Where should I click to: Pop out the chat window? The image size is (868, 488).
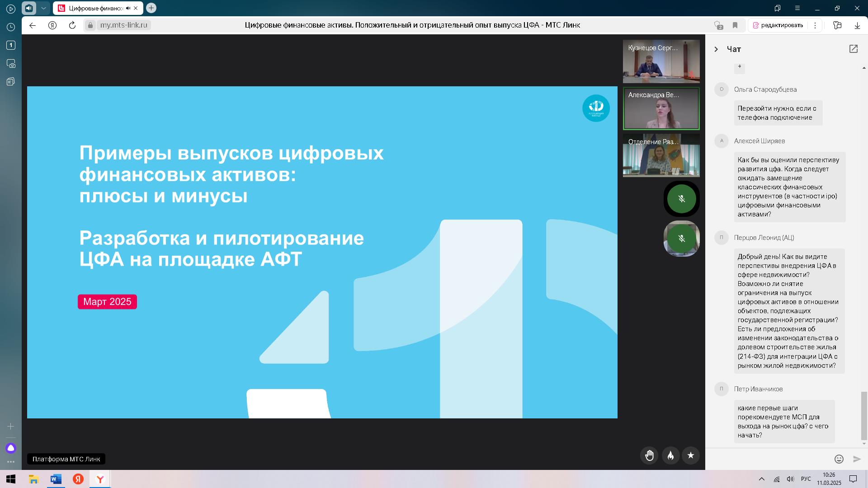click(x=853, y=49)
